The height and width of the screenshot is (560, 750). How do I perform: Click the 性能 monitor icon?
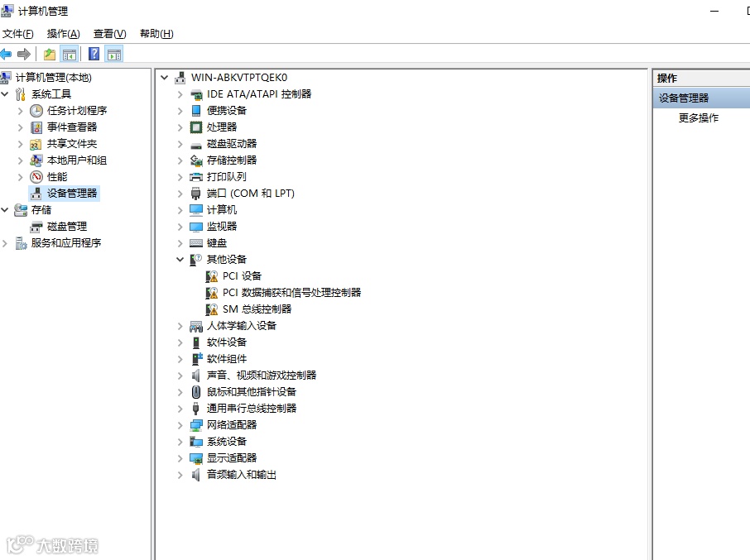click(x=36, y=177)
